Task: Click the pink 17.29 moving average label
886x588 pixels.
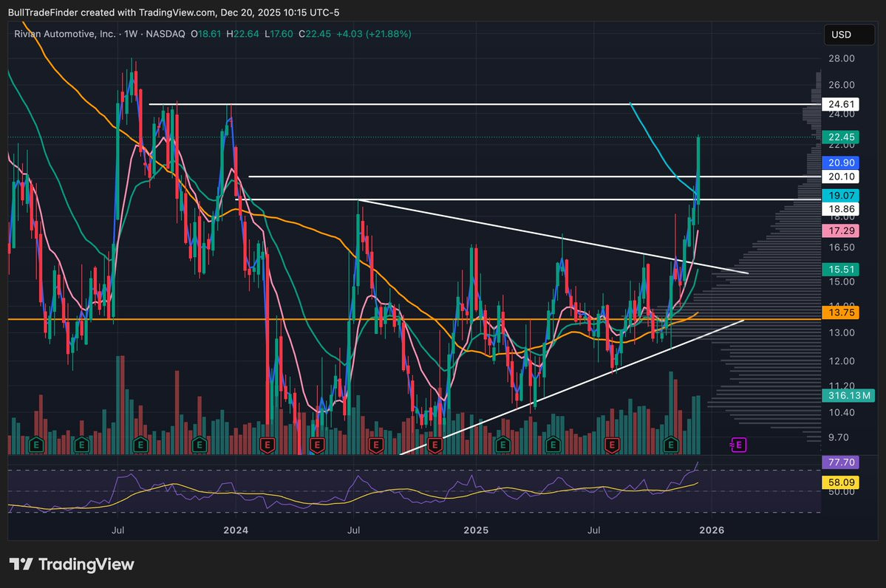Action: tap(840, 230)
